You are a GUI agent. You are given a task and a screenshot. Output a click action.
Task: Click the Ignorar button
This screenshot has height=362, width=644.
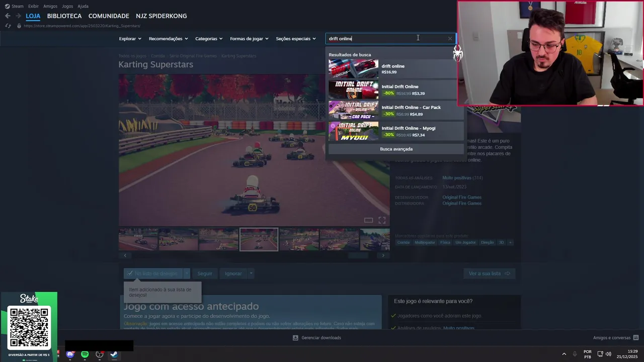tap(233, 274)
